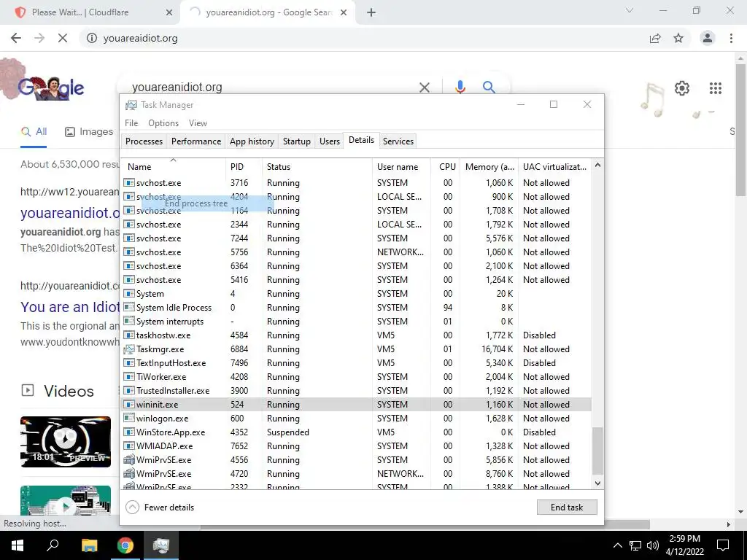This screenshot has height=560, width=747.
Task: Click the Google doodle logo
Action: pyautogui.click(x=50, y=87)
